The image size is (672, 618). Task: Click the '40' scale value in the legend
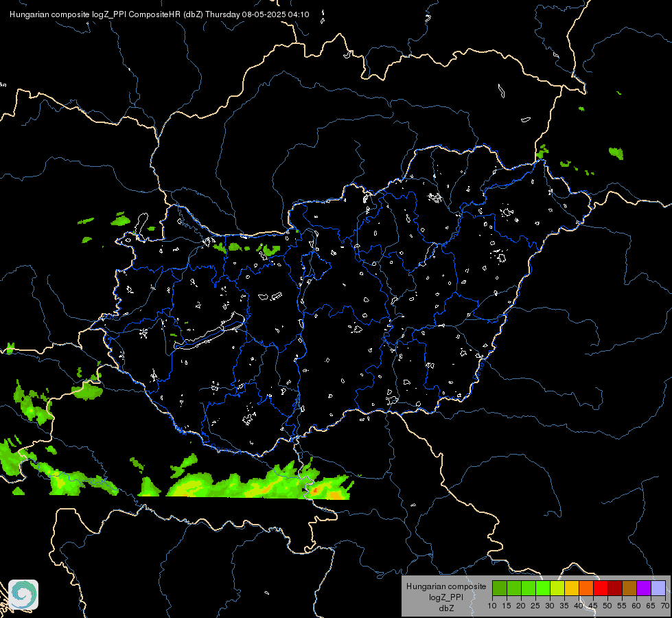[x=579, y=606]
